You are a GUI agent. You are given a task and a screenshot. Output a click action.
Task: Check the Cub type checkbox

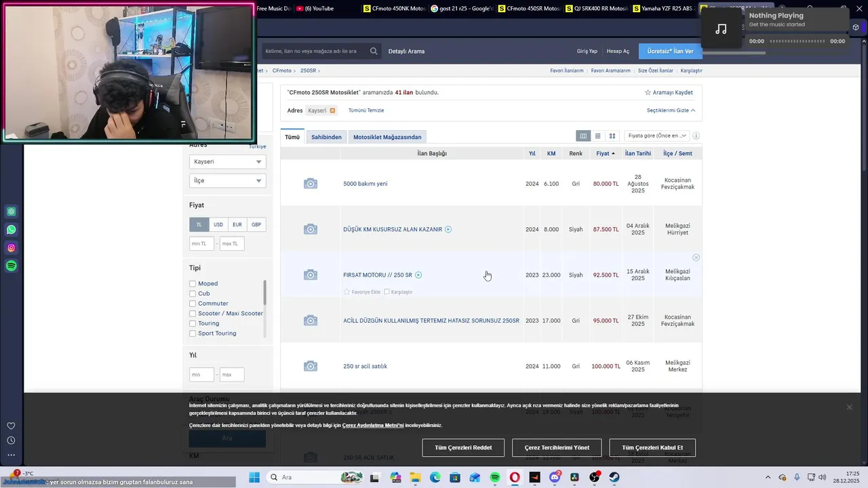coord(193,294)
